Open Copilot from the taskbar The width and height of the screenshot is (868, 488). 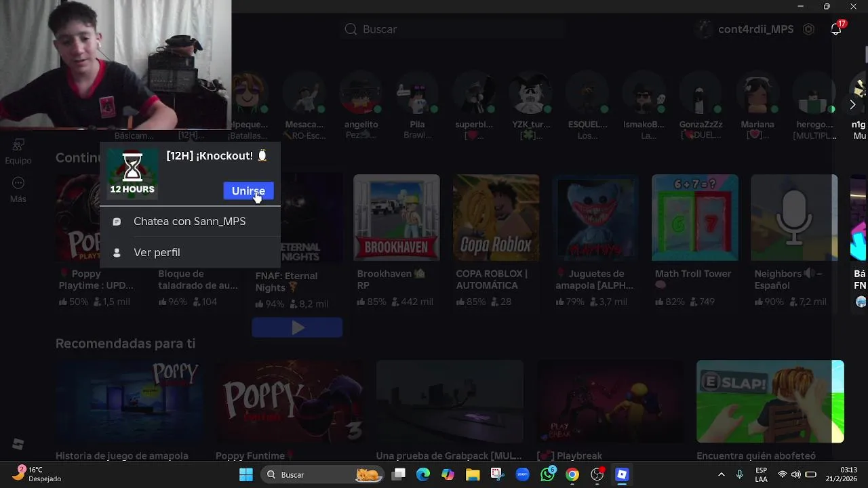(448, 474)
